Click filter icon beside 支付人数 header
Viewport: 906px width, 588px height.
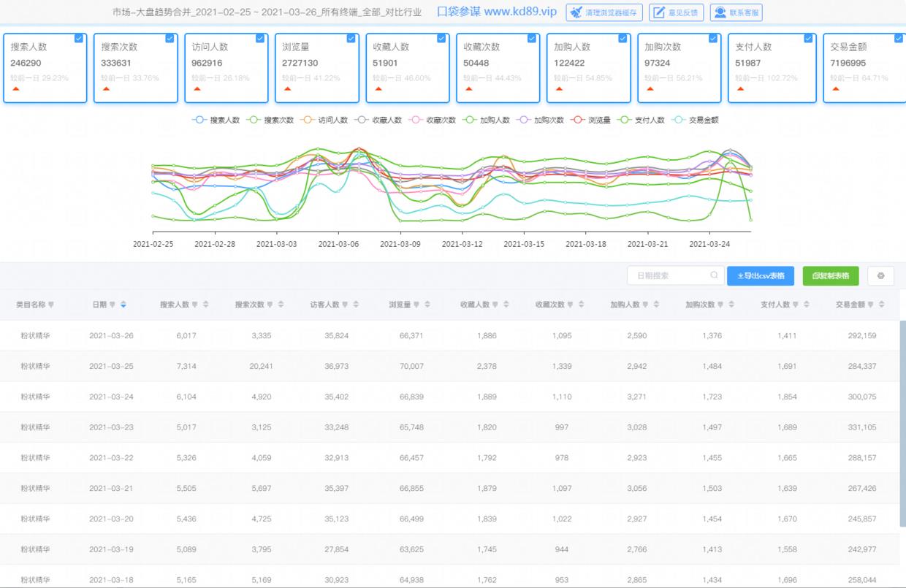coord(797,305)
